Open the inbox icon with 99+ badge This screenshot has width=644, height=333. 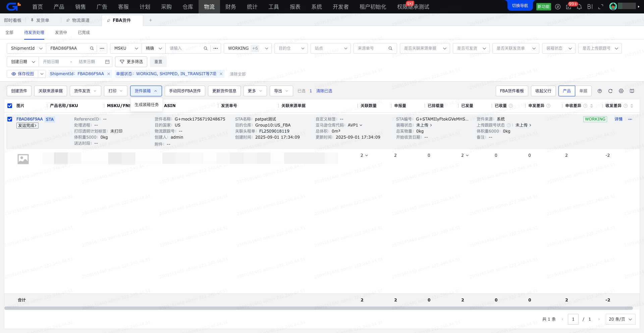pos(569,7)
